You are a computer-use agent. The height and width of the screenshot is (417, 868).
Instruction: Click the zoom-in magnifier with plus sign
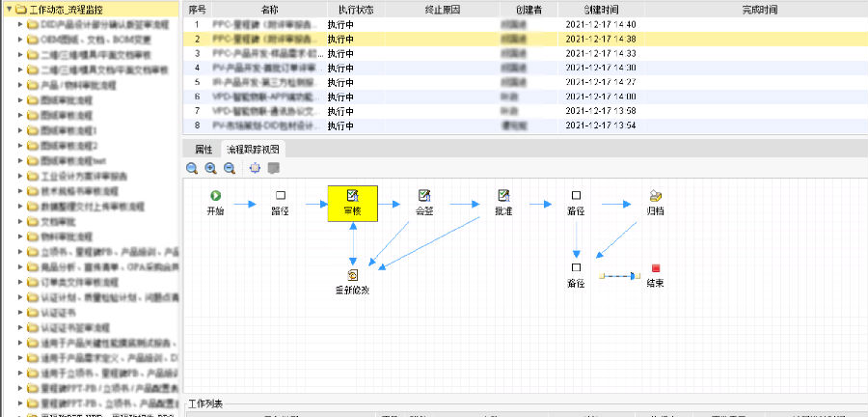[x=210, y=168]
